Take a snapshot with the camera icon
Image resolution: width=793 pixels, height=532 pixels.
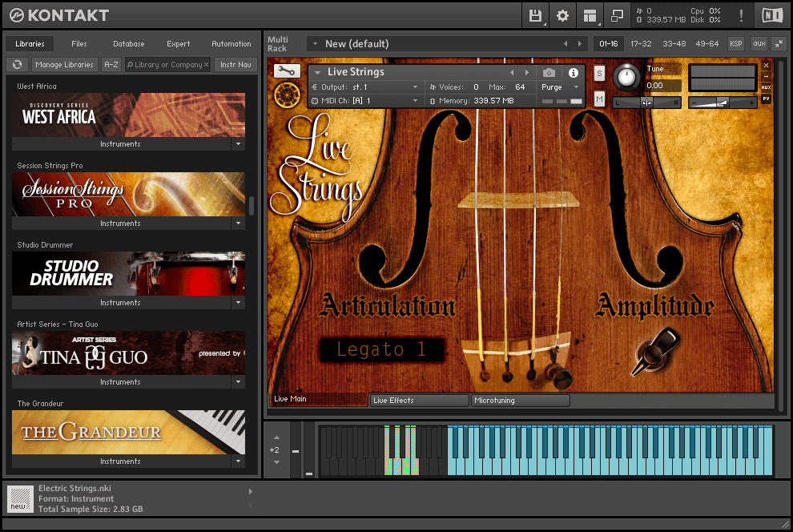tap(548, 72)
